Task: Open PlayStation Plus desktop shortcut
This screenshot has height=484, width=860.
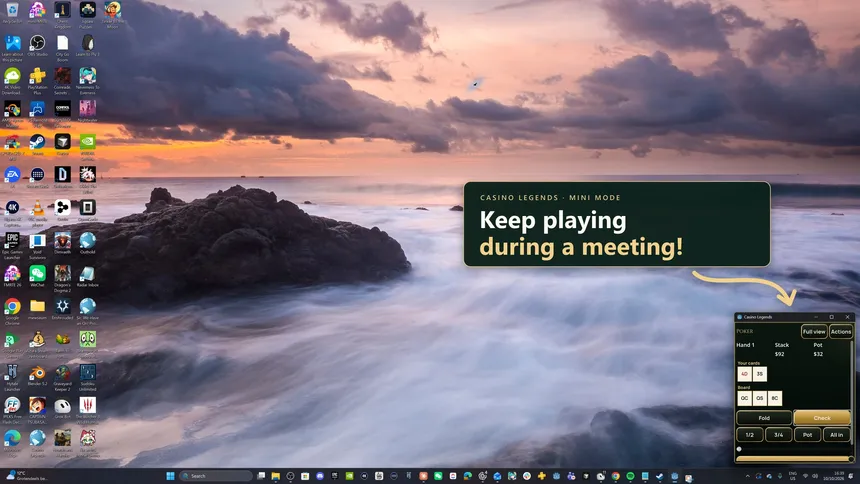Action: [37, 80]
